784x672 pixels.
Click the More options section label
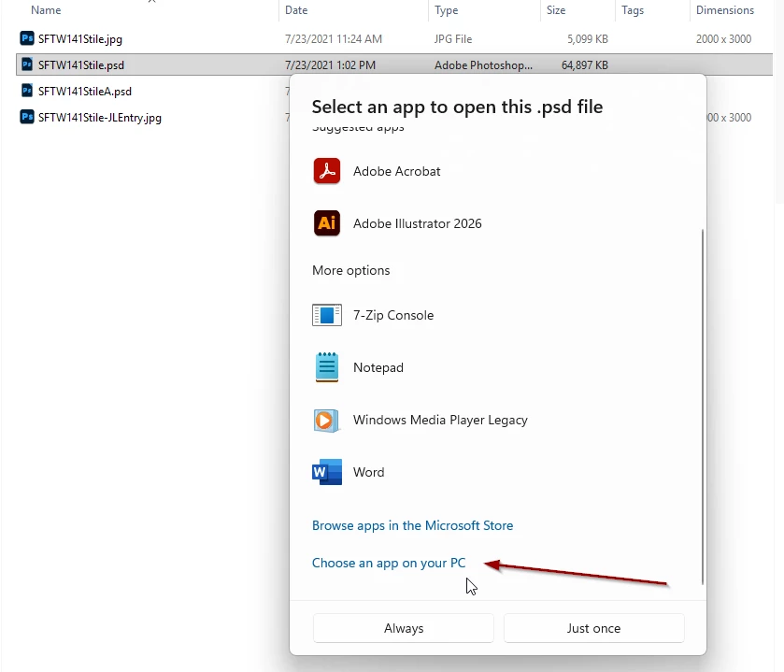tap(351, 270)
